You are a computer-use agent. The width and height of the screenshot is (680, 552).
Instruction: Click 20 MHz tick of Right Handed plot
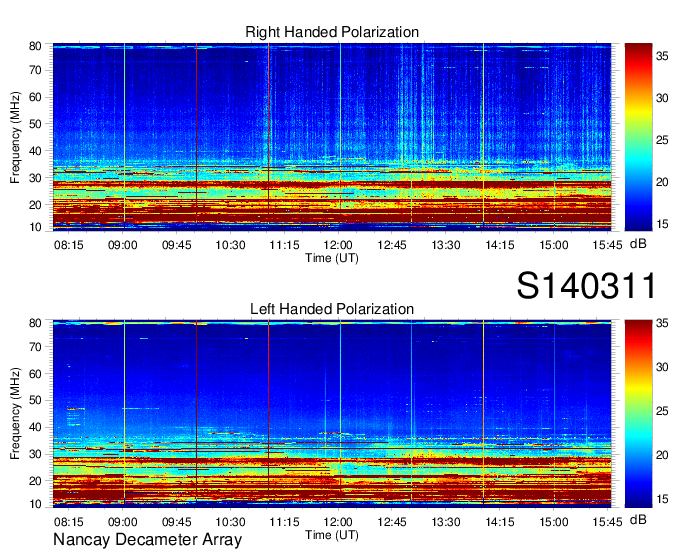(x=35, y=205)
